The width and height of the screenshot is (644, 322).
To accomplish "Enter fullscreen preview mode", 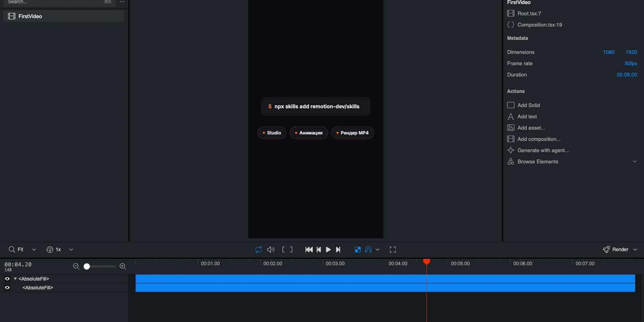I will pos(393,250).
